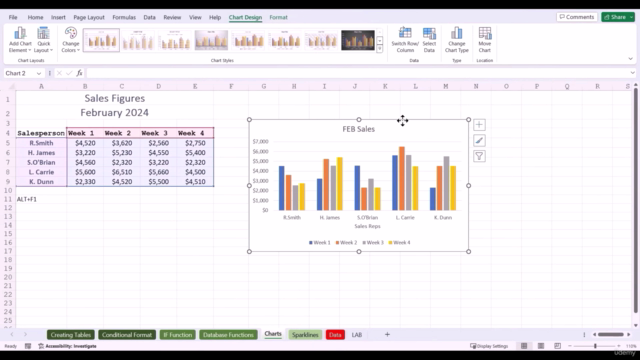The image size is (640, 360).
Task: Expand the Name Box dropdown
Action: click(x=39, y=73)
